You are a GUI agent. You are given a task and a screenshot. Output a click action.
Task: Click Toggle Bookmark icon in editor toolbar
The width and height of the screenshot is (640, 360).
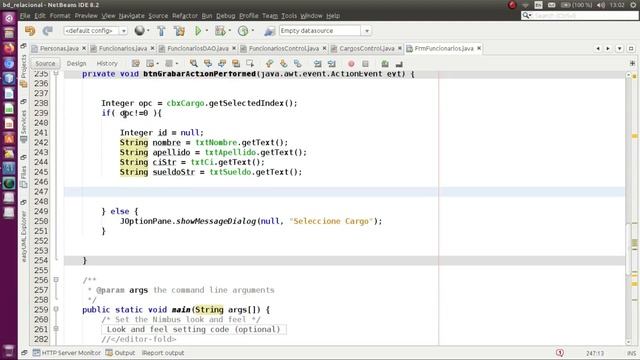click(x=298, y=64)
